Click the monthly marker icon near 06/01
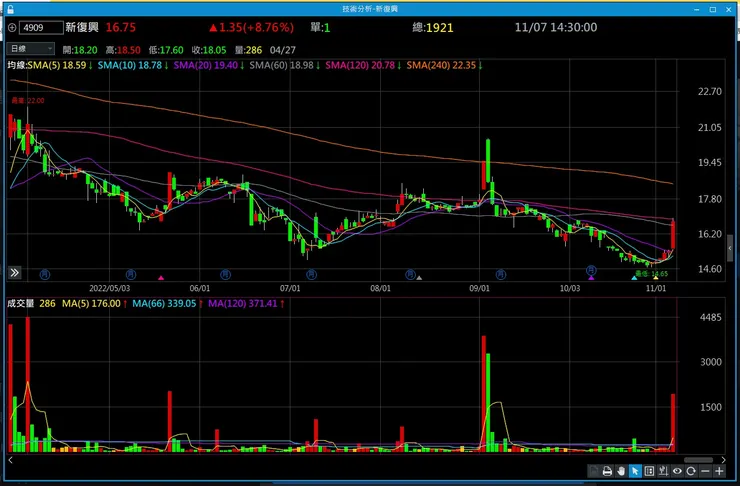 tap(225, 274)
